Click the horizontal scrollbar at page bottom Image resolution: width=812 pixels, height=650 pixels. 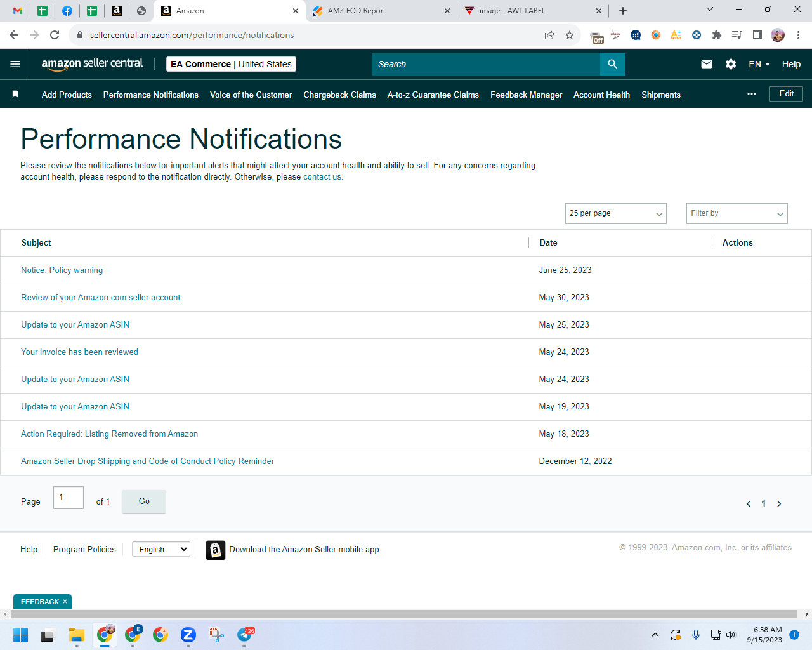pos(403,614)
